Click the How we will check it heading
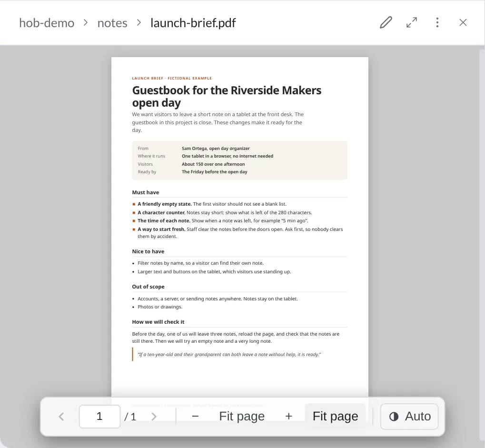Image resolution: width=485 pixels, height=448 pixels. click(x=158, y=322)
